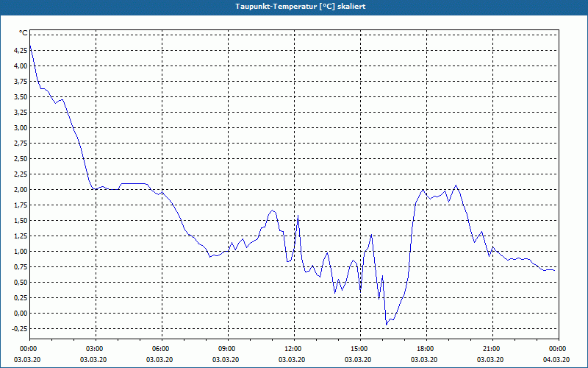
Task: Click the 03:00 time axis label
Action: [x=96, y=349]
